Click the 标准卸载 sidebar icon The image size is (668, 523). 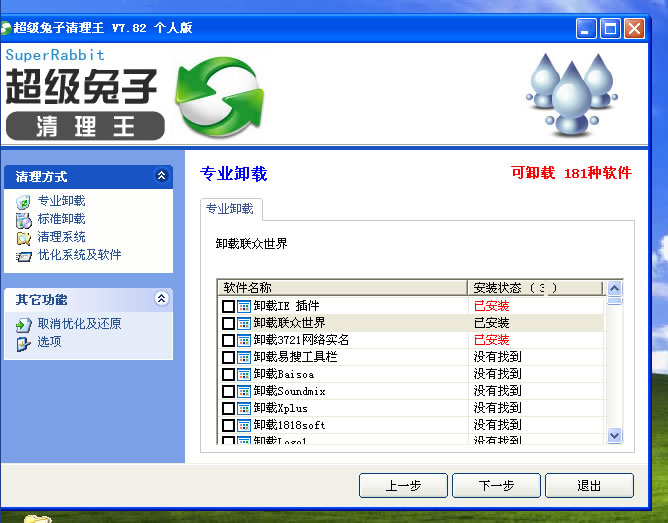pos(23,220)
